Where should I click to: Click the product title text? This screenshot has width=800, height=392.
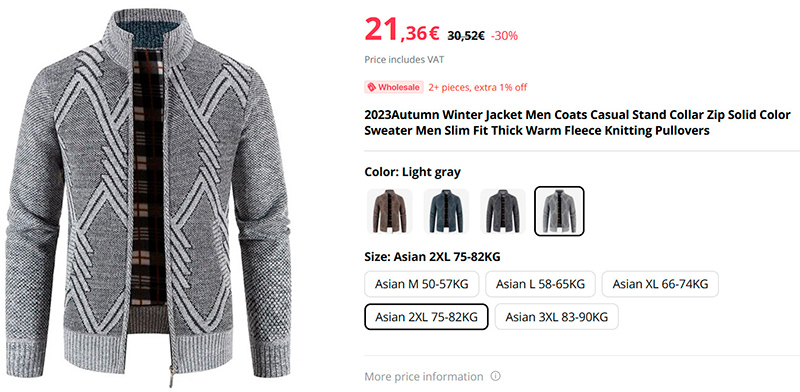click(x=577, y=122)
